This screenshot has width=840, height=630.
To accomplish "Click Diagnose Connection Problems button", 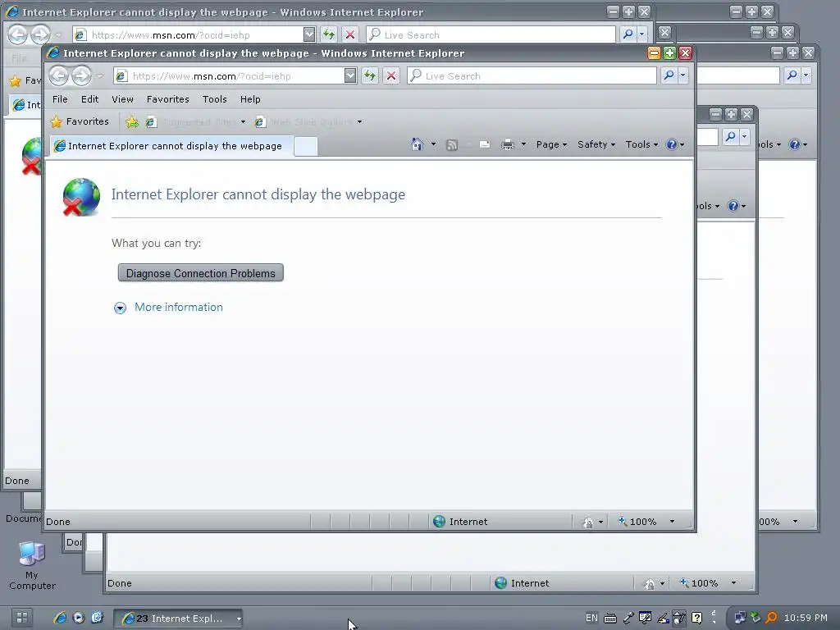I will click(200, 273).
